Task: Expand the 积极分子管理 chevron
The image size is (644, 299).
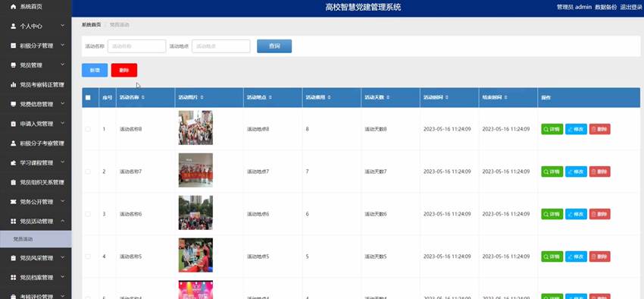Action: tap(62, 46)
